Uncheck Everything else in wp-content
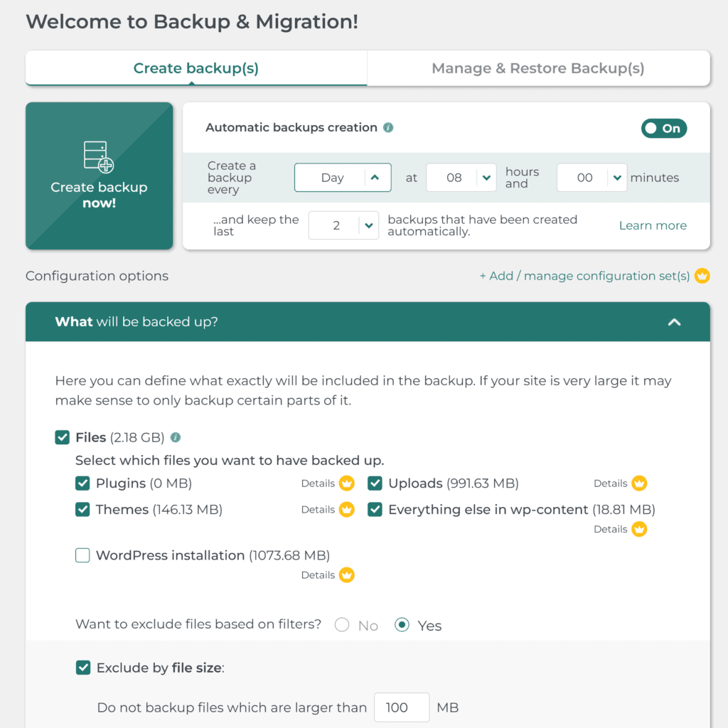The height and width of the screenshot is (728, 728). pyautogui.click(x=375, y=510)
